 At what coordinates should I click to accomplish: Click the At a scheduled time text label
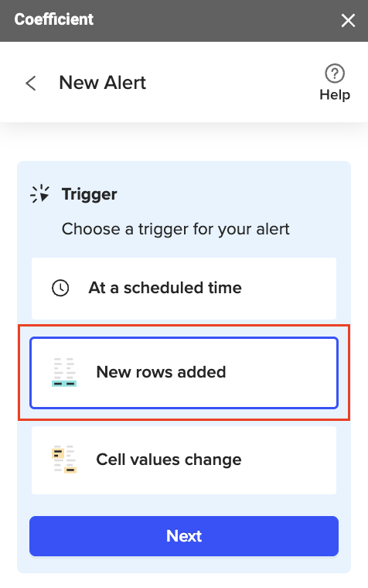(x=165, y=288)
